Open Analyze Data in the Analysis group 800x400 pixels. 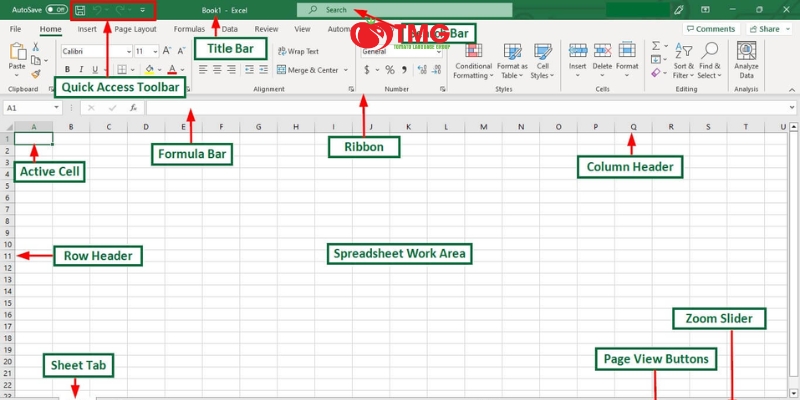(746, 61)
